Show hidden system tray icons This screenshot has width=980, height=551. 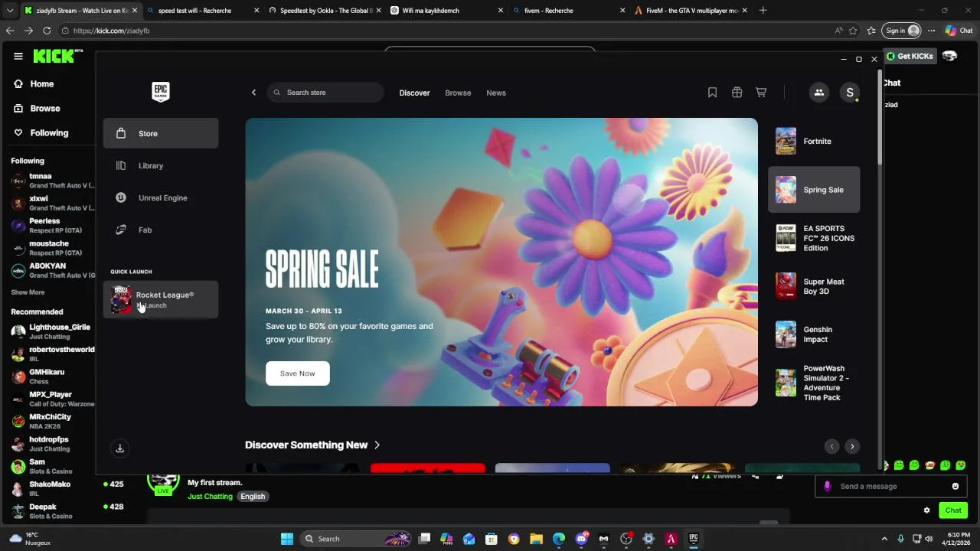pyautogui.click(x=884, y=539)
